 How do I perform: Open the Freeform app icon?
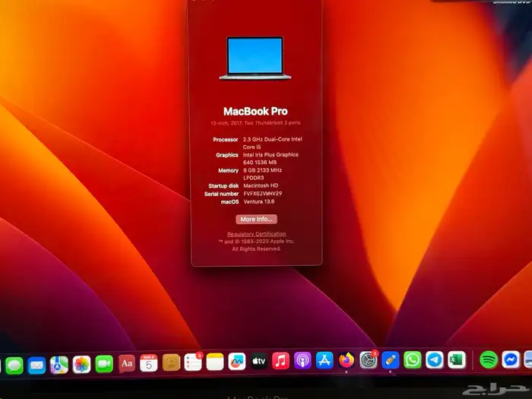click(x=237, y=361)
